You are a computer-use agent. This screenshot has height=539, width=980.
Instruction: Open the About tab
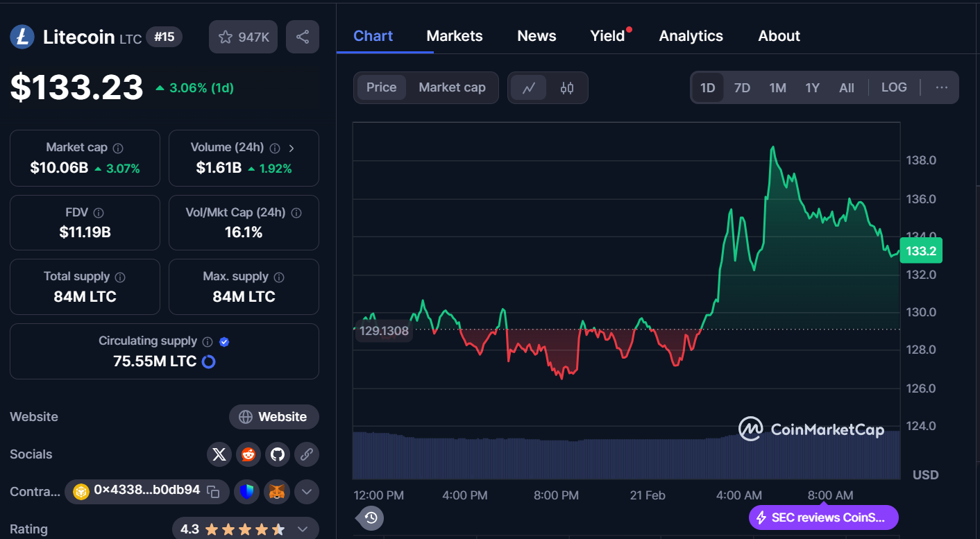(779, 36)
